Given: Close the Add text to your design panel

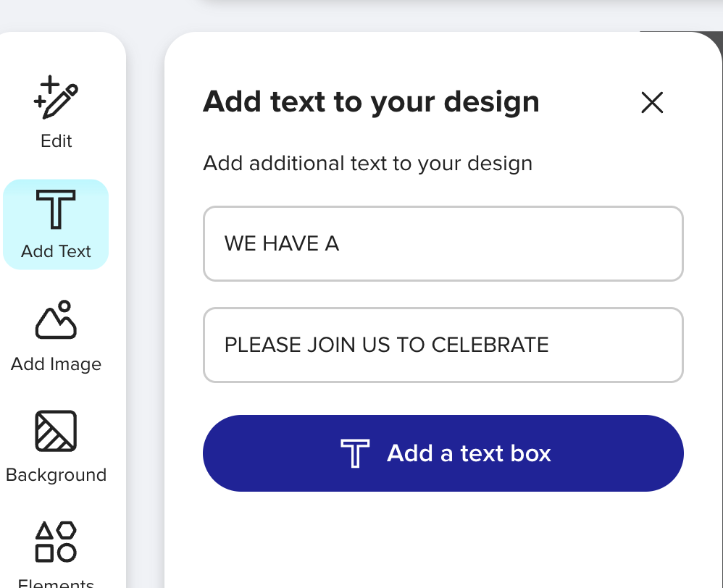Looking at the screenshot, I should point(652,102).
